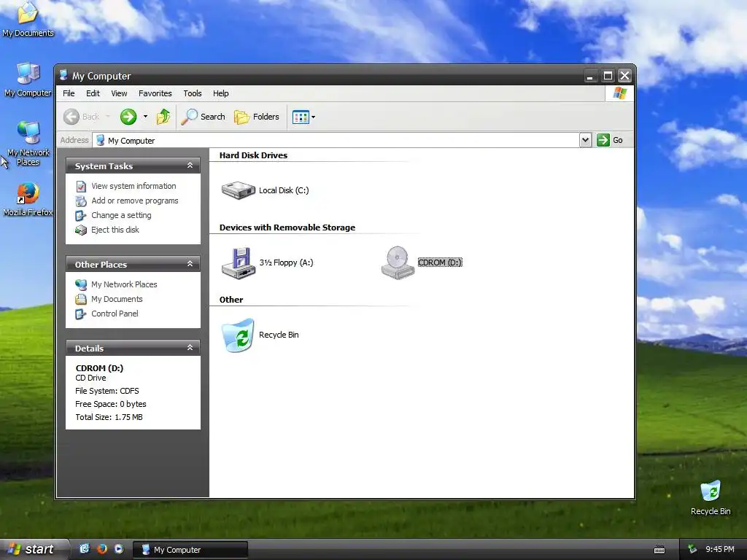747x560 pixels.
Task: Click the Change a setting icon
Action: click(81, 216)
